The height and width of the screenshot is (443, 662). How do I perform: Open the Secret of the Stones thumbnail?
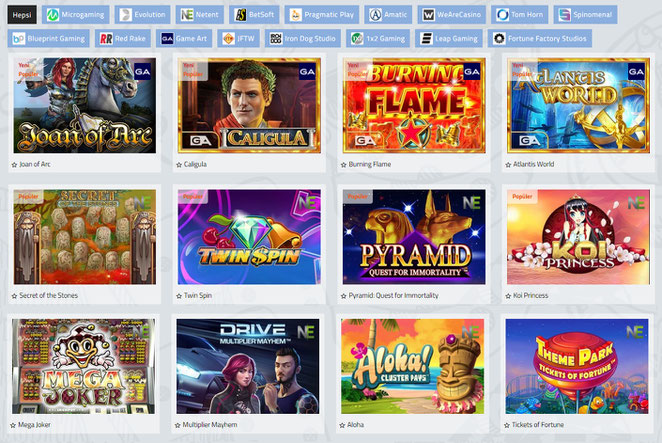coord(84,237)
